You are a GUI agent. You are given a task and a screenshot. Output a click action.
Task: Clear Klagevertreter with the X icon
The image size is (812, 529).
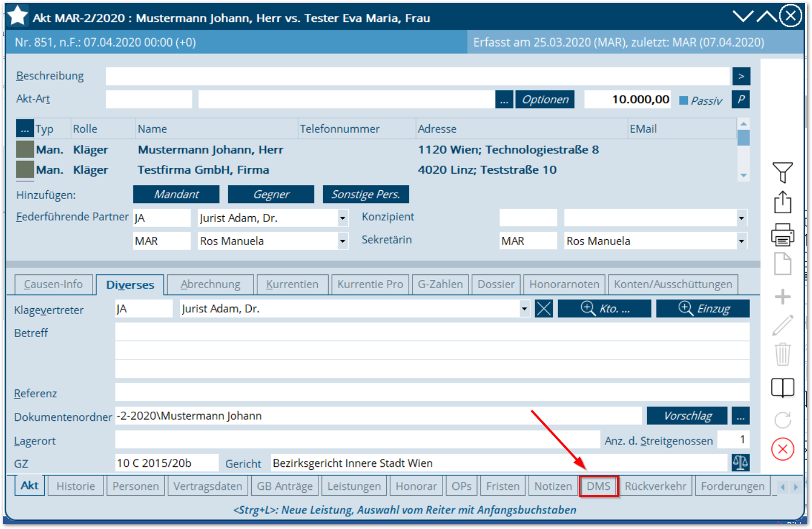pos(544,309)
